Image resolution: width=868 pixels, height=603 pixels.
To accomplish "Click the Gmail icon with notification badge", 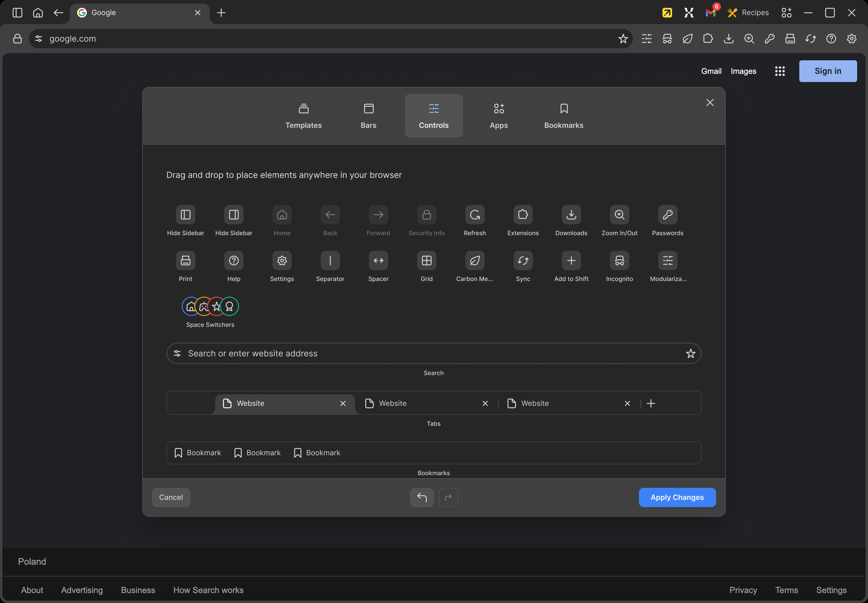I will 711,12.
